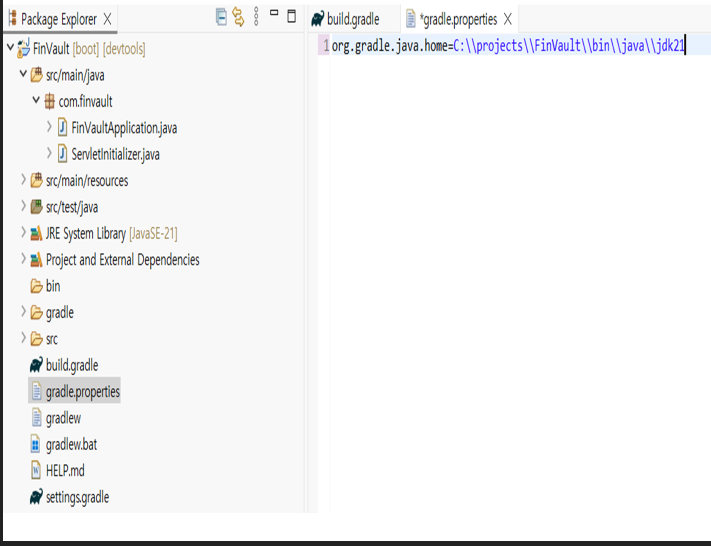Select Project and External Dependencies label
The width and height of the screenshot is (711, 546).
122,260
